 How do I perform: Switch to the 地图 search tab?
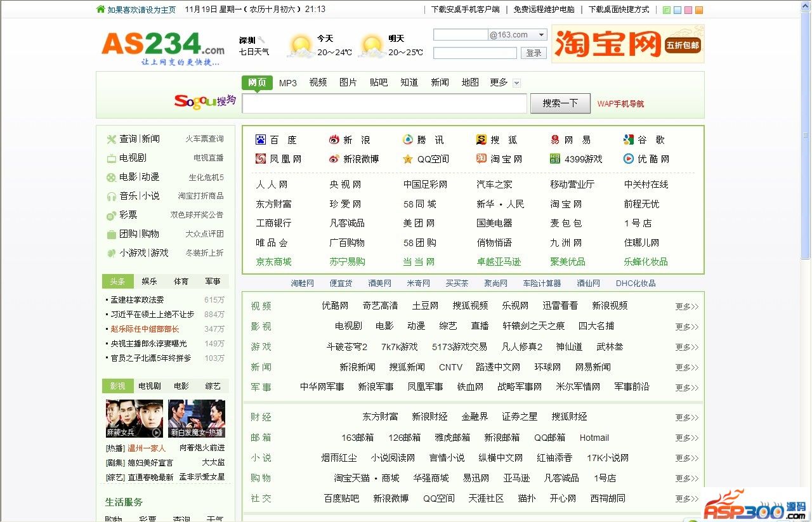470,82
